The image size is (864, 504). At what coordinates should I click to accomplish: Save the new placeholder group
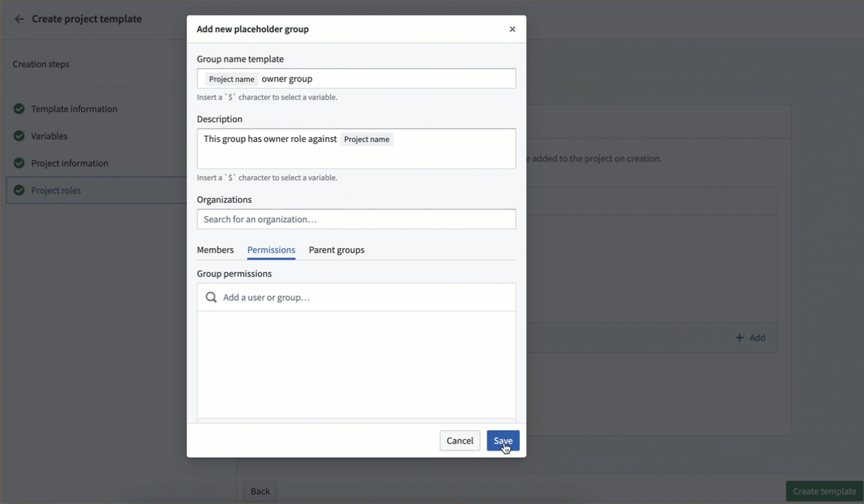point(503,441)
